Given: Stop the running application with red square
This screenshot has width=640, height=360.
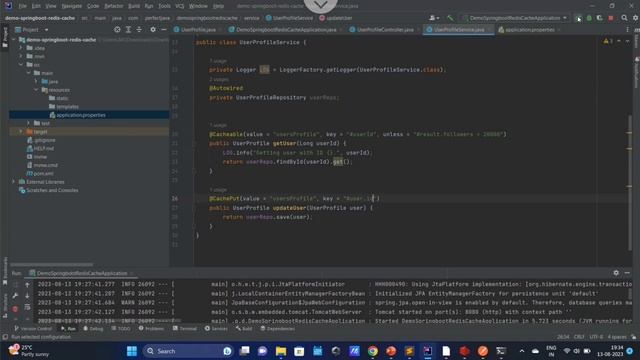Looking at the screenshot, I should 611,18.
